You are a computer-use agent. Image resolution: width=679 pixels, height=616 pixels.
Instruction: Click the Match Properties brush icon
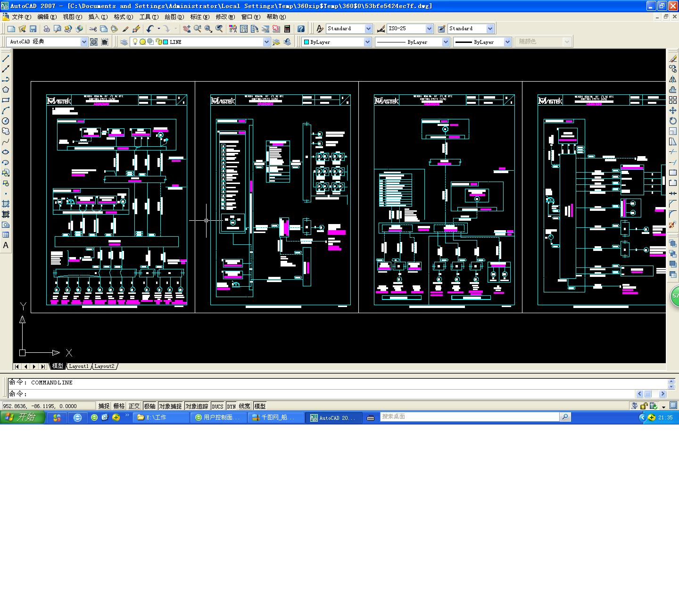click(x=125, y=28)
